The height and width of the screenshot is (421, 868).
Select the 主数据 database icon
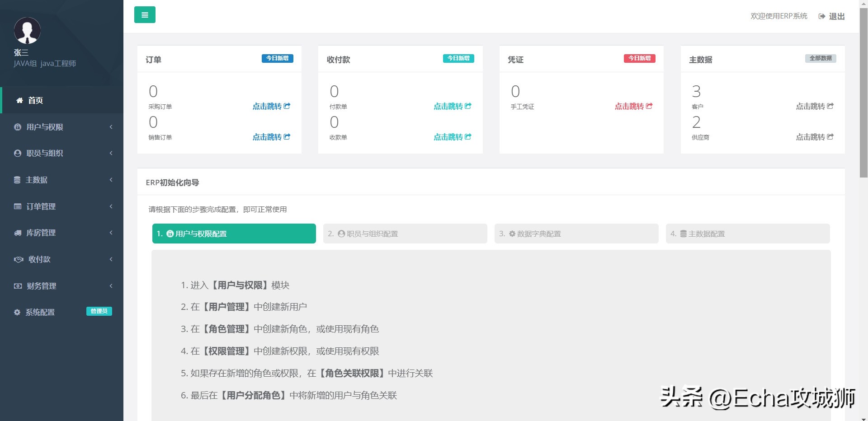click(17, 180)
